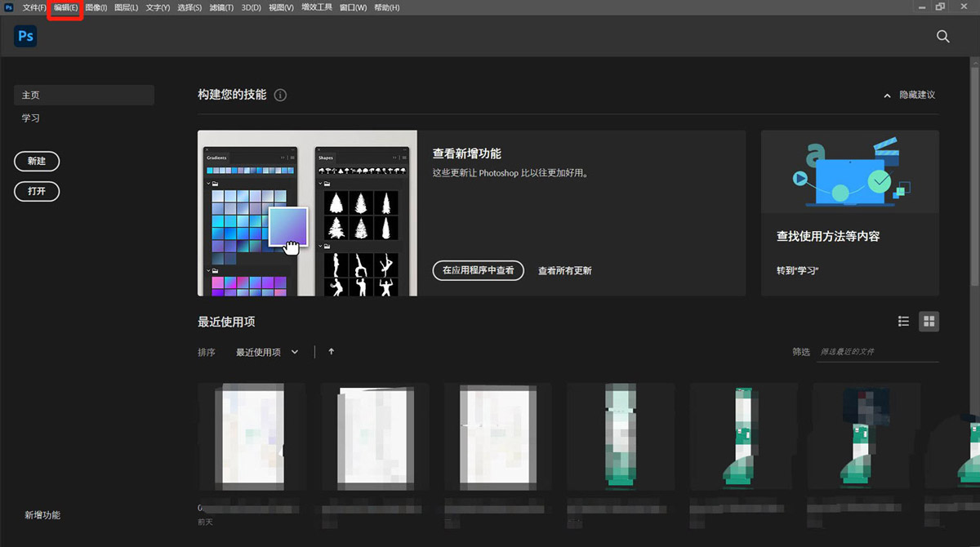Click the search magnifier icon
Viewport: 980px width, 547px height.
(x=942, y=37)
